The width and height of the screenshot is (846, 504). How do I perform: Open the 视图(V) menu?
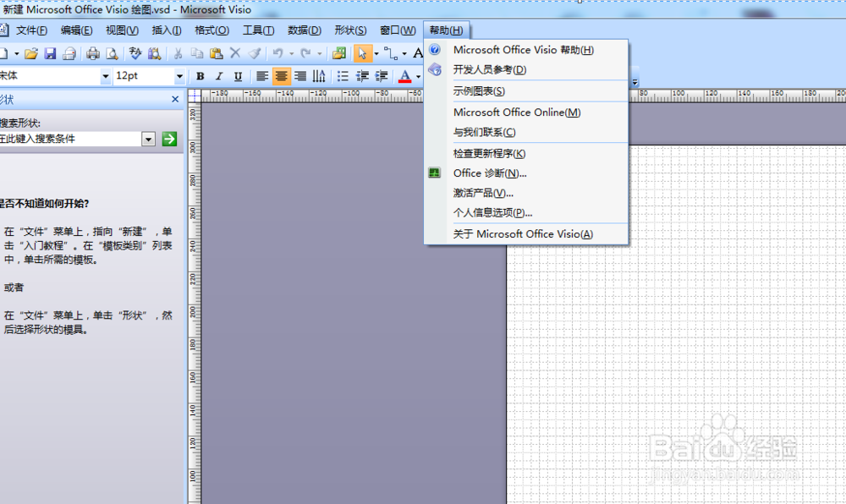[122, 30]
